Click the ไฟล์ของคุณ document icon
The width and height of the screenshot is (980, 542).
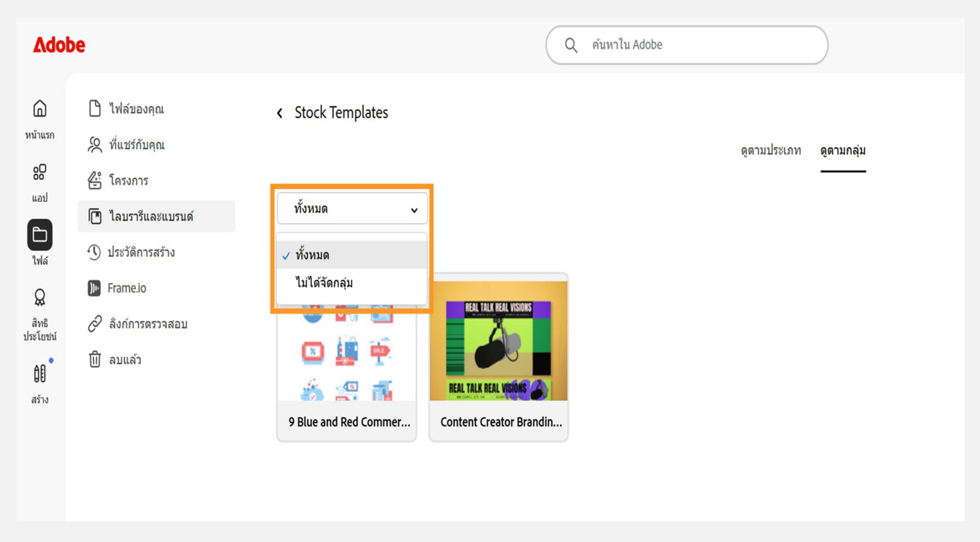(95, 108)
